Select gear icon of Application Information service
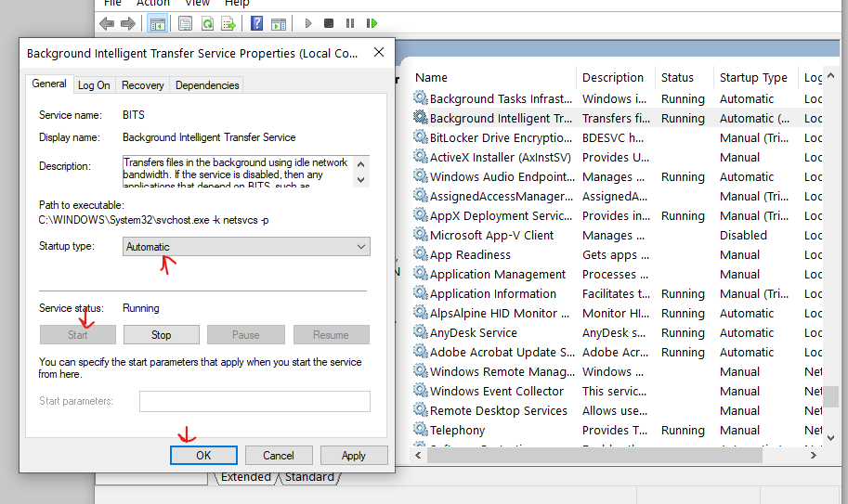848x504 pixels. coord(420,292)
